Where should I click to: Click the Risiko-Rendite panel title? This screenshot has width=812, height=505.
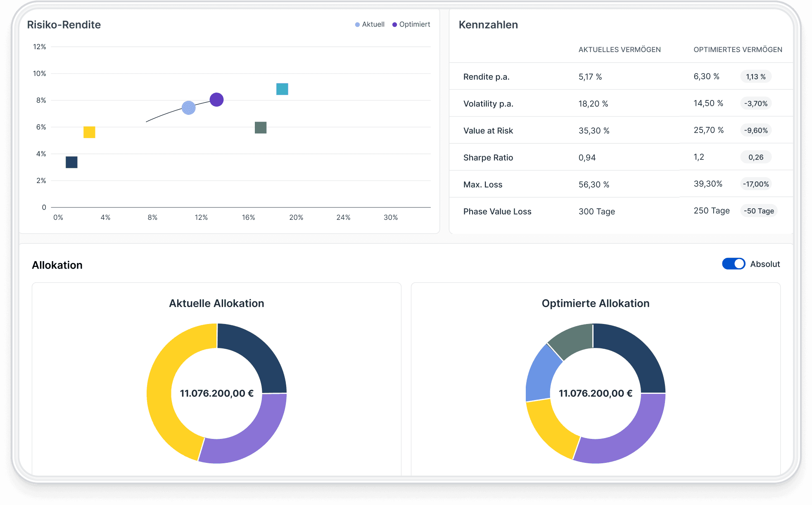coord(64,25)
